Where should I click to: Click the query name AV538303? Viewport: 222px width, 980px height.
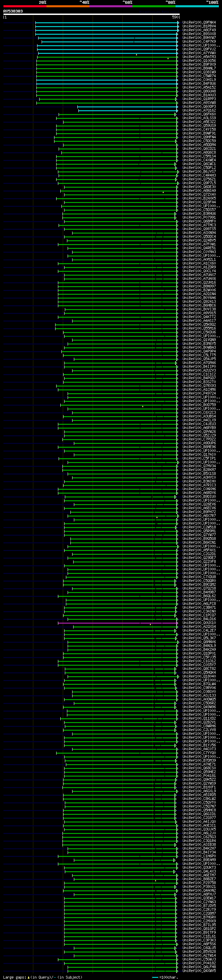13,11
